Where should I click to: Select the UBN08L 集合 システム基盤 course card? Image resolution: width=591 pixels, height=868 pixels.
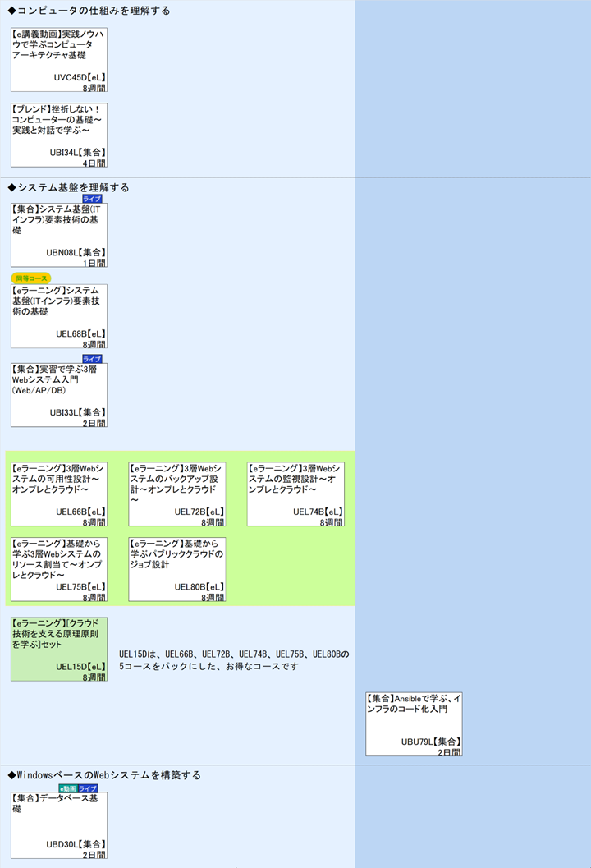coord(59,235)
